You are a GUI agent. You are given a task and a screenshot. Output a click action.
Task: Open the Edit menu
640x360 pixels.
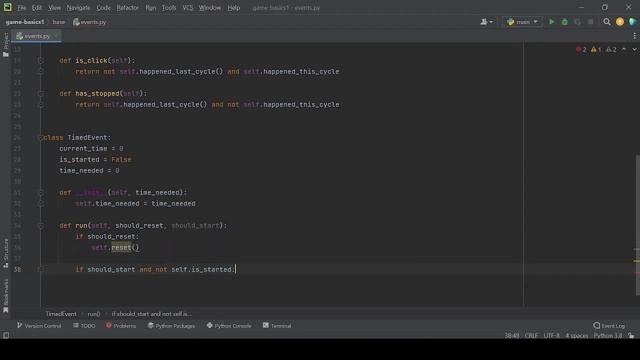tap(37, 8)
